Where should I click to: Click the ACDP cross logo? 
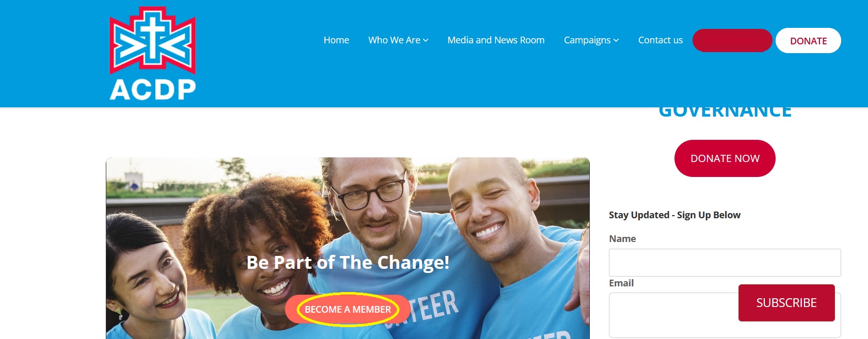pyautogui.click(x=153, y=53)
